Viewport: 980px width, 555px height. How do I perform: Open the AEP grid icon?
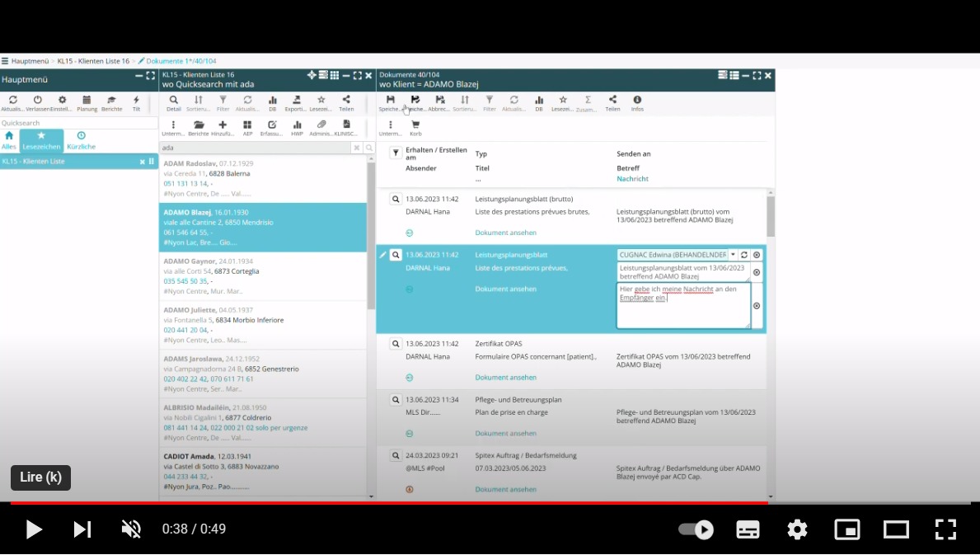coord(247,125)
